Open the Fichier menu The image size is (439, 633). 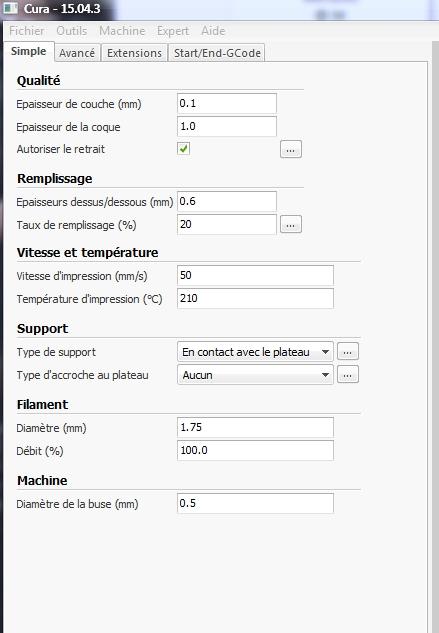coord(27,31)
